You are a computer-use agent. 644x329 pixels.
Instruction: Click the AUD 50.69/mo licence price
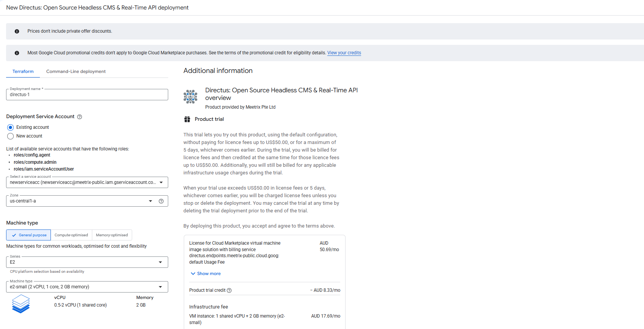click(329, 246)
